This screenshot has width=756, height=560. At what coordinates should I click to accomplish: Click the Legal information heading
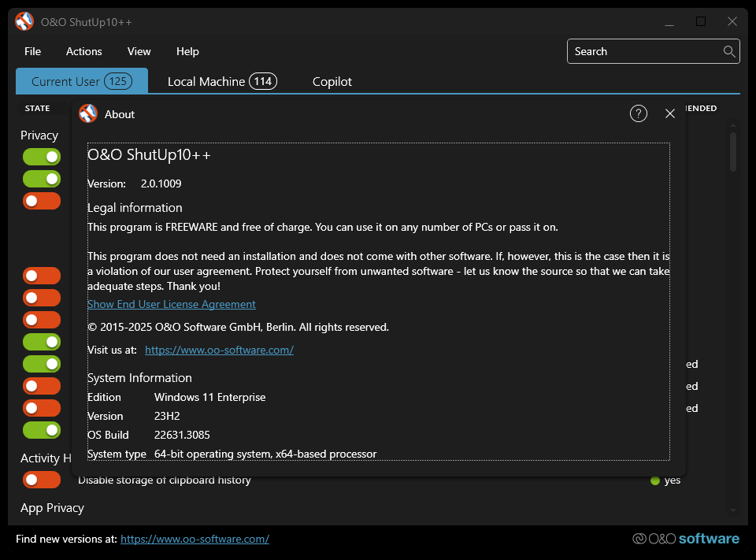(x=135, y=208)
